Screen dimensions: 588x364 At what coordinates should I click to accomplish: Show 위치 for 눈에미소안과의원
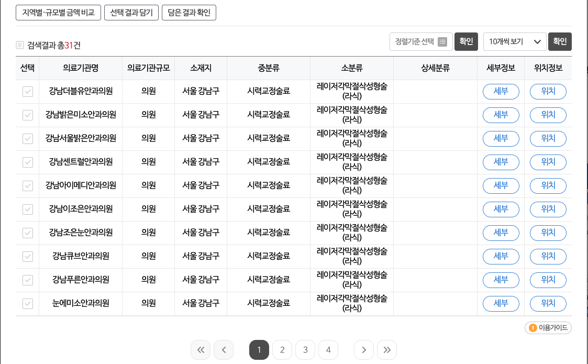point(548,303)
